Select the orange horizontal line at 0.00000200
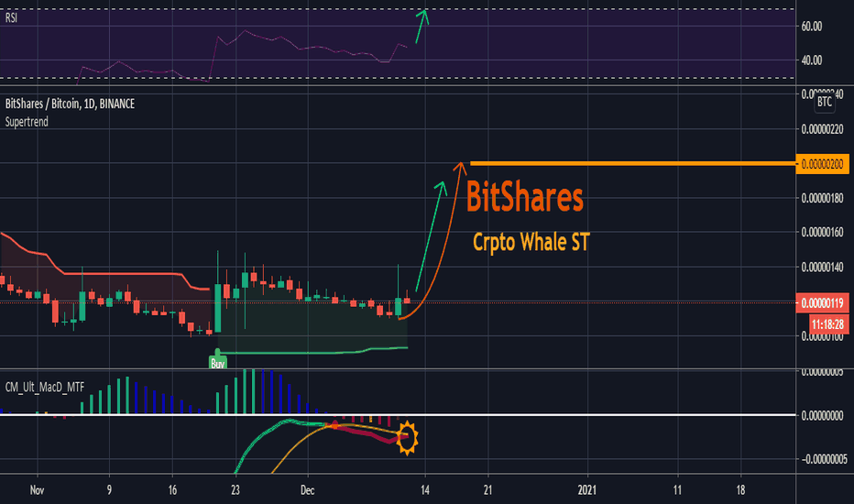The image size is (854, 504). [632, 163]
